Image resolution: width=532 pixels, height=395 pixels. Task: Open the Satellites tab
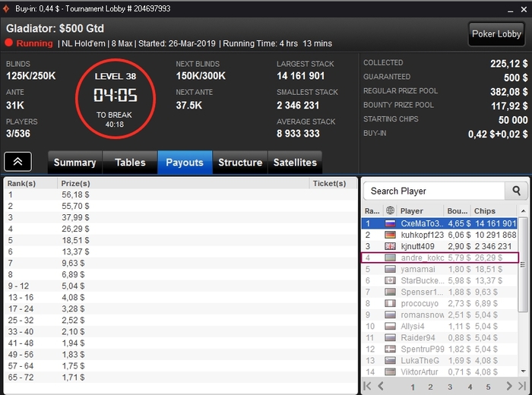click(x=295, y=163)
